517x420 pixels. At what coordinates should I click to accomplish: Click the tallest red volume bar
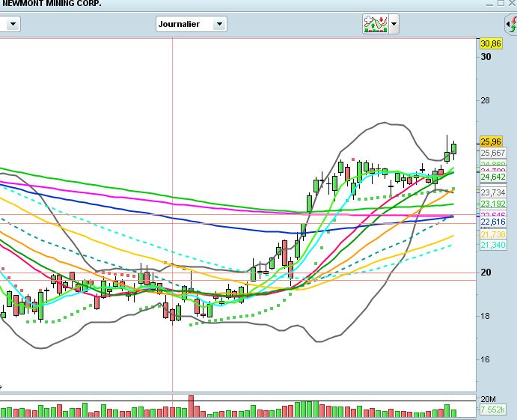click(192, 407)
